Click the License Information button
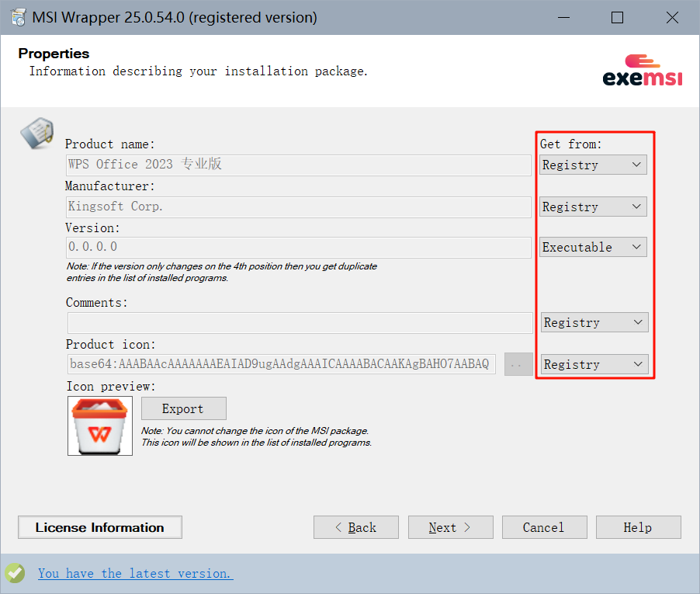The height and width of the screenshot is (594, 700). click(100, 527)
